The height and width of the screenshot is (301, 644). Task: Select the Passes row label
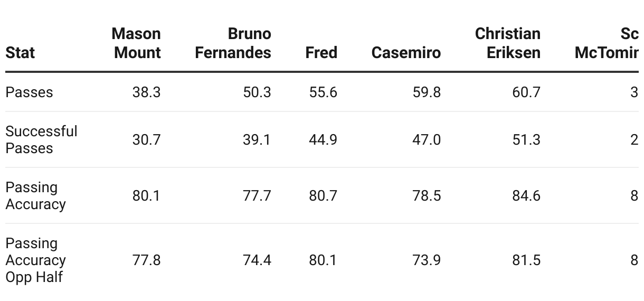click(29, 92)
